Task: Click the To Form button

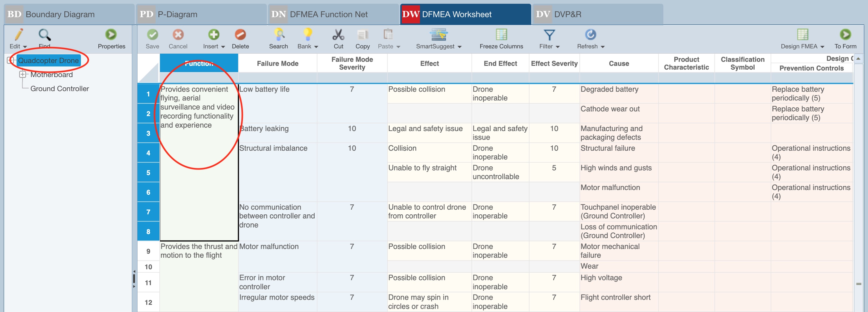Action: click(845, 35)
